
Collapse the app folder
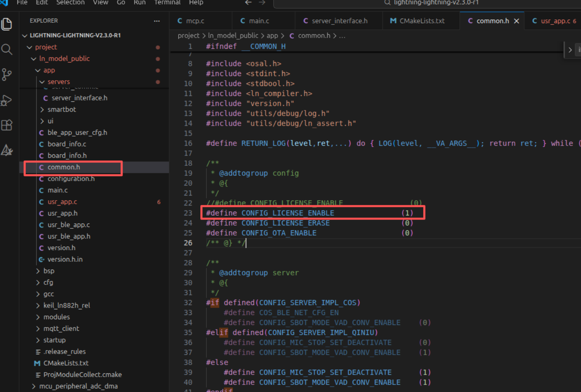coord(38,70)
